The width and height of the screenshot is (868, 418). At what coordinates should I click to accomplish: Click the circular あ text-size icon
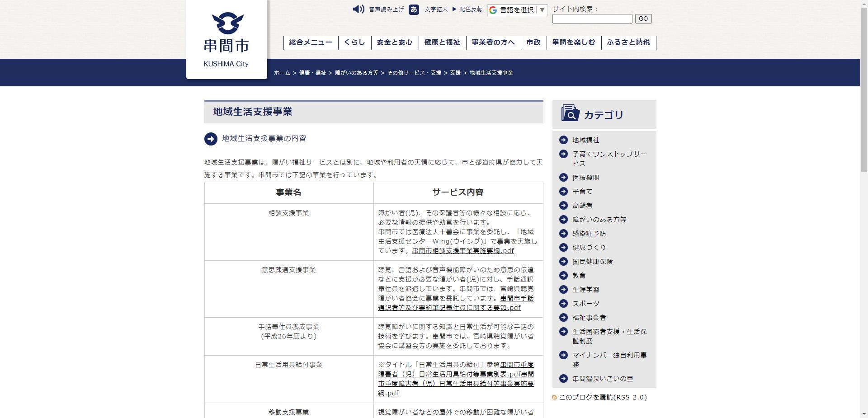pyautogui.click(x=414, y=9)
